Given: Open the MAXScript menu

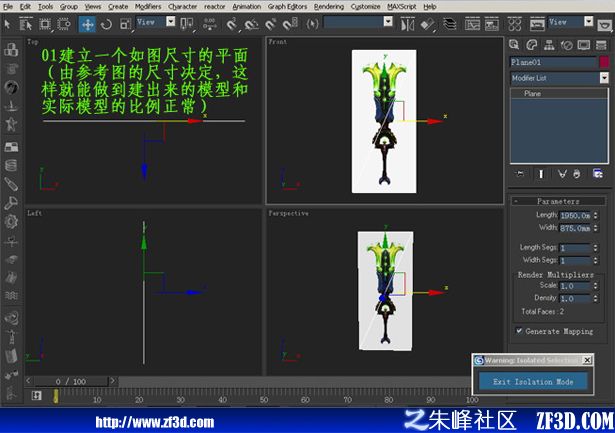Looking at the screenshot, I should point(401,7).
